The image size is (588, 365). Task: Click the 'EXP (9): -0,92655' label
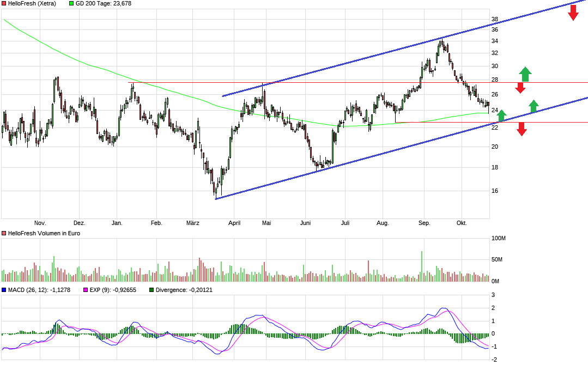(113, 290)
